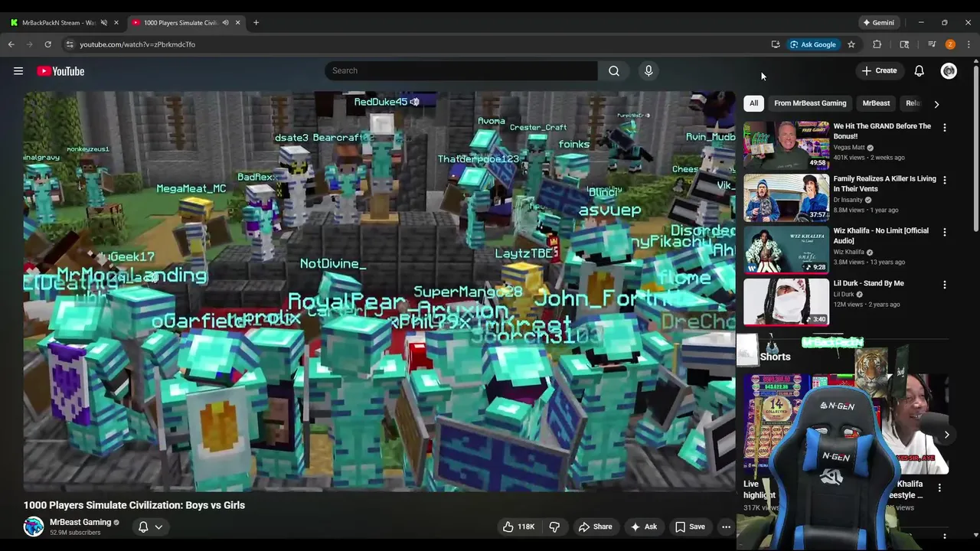
Task: Open We Hit The GRAND thumbnail
Action: [x=786, y=145]
